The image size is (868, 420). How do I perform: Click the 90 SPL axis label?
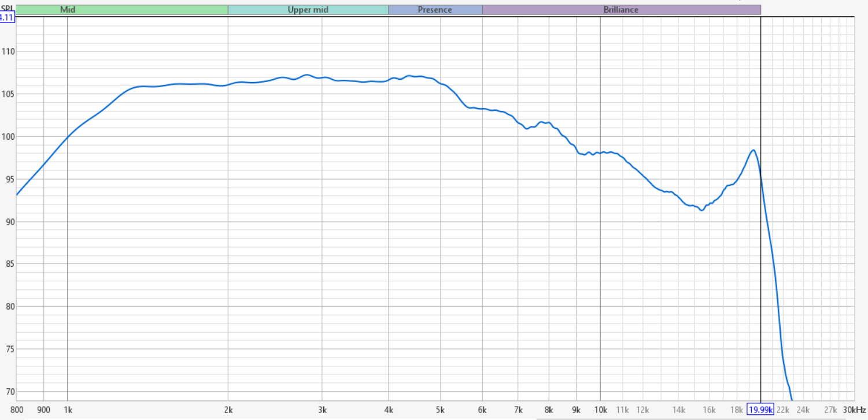9,222
